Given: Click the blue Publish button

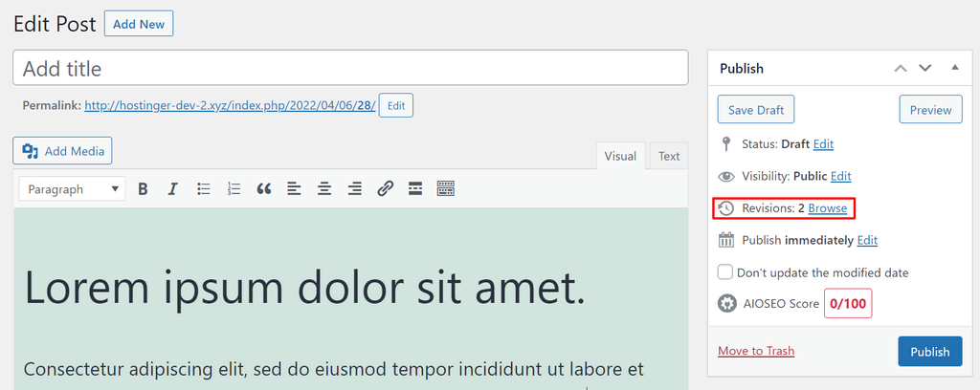Looking at the screenshot, I should 929,352.
